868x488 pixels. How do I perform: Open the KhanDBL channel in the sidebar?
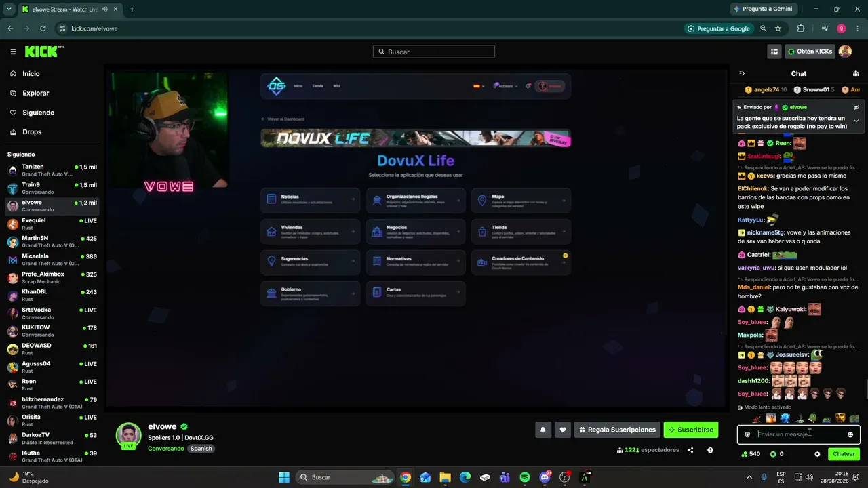click(52, 296)
